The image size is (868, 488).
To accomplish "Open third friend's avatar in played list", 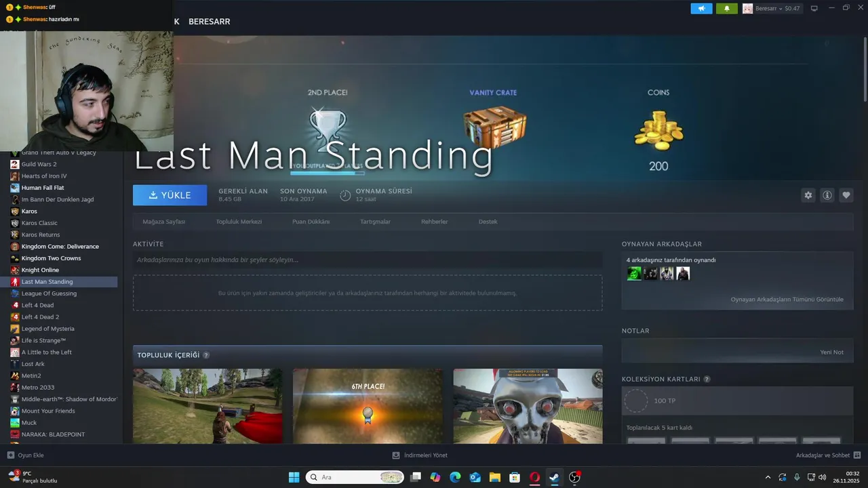I will pyautogui.click(x=667, y=274).
